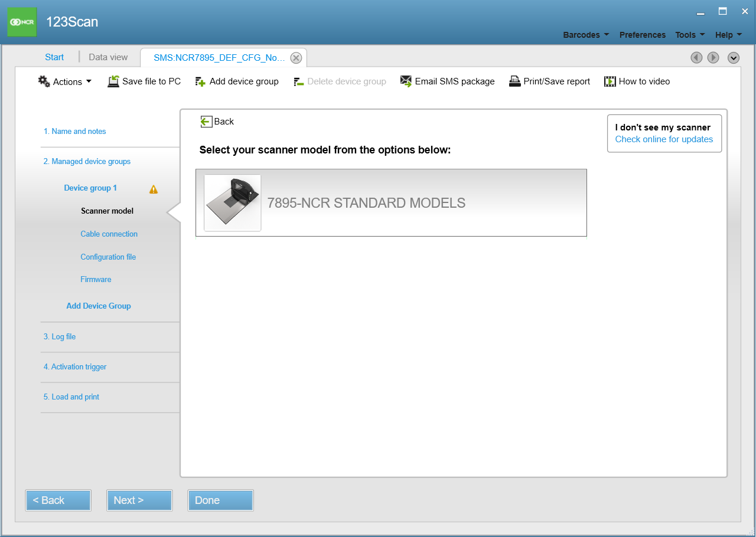Go to step 5. Load and print
This screenshot has width=756, height=537.
[71, 397]
